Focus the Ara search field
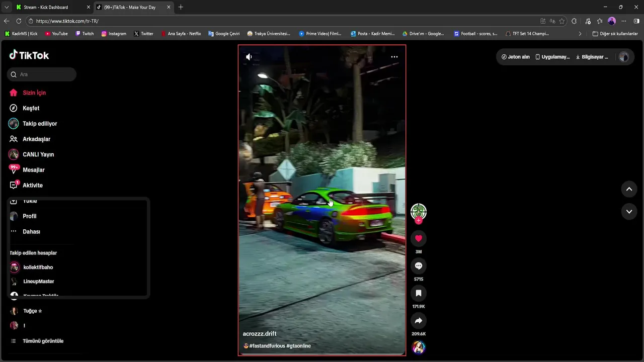This screenshot has height=362, width=644. pyautogui.click(x=42, y=74)
